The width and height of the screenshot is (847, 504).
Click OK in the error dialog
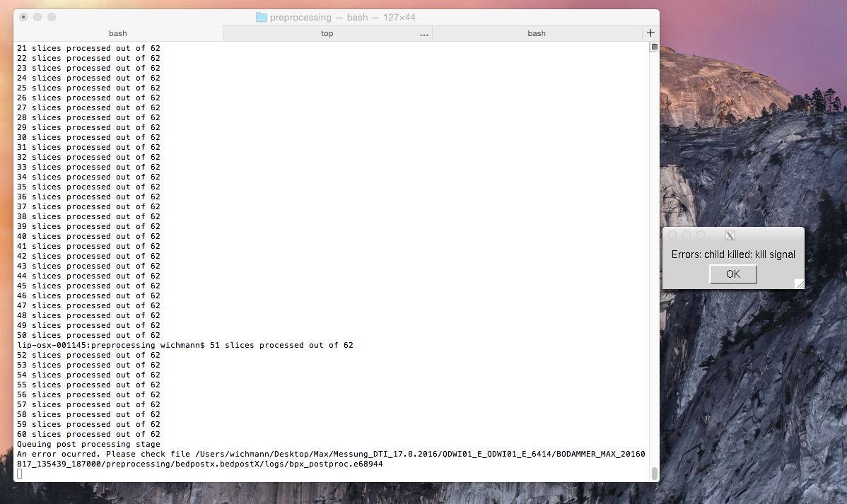[x=732, y=274]
